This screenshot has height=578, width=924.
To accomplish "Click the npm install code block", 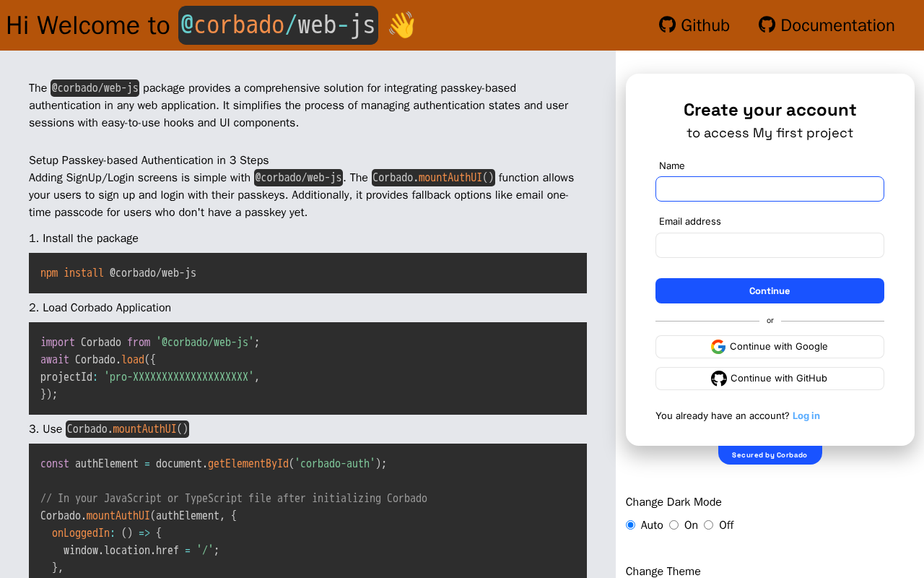I will tap(308, 273).
